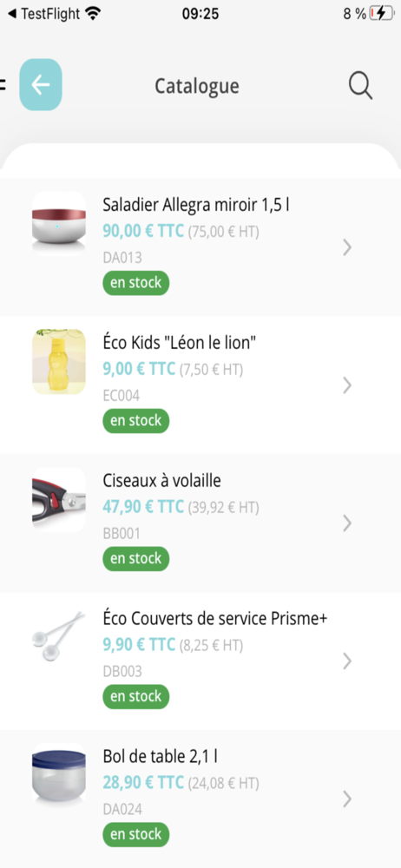Expand Éco Kids "Léon le lion" chevron

(x=347, y=385)
